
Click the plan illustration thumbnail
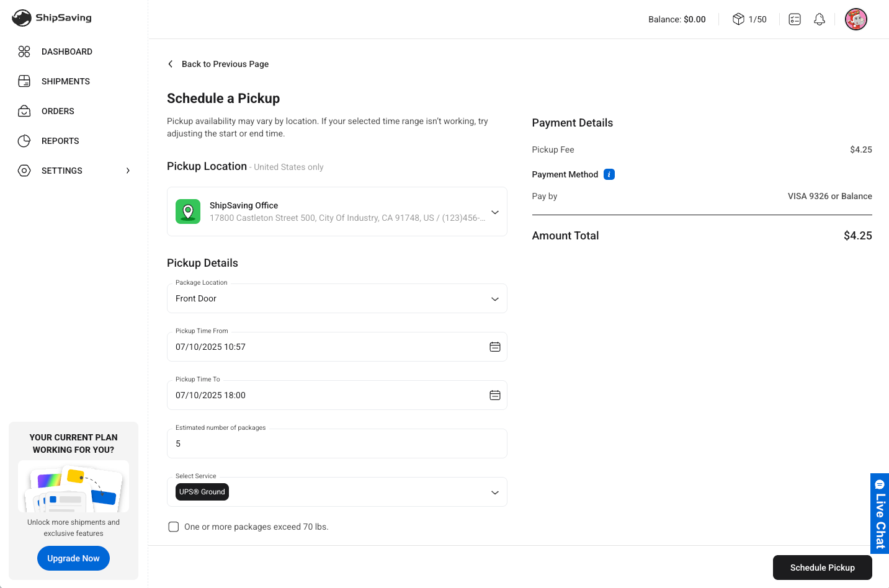[x=73, y=486]
